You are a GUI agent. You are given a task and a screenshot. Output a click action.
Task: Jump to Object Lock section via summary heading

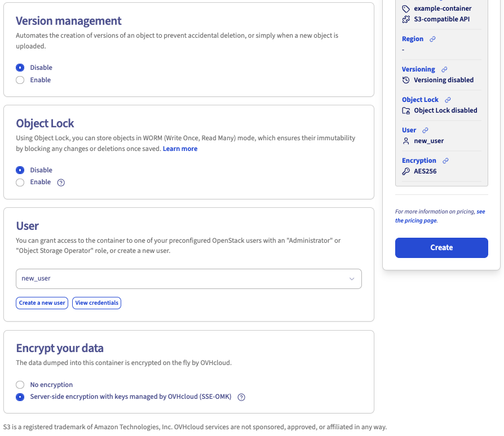point(420,100)
